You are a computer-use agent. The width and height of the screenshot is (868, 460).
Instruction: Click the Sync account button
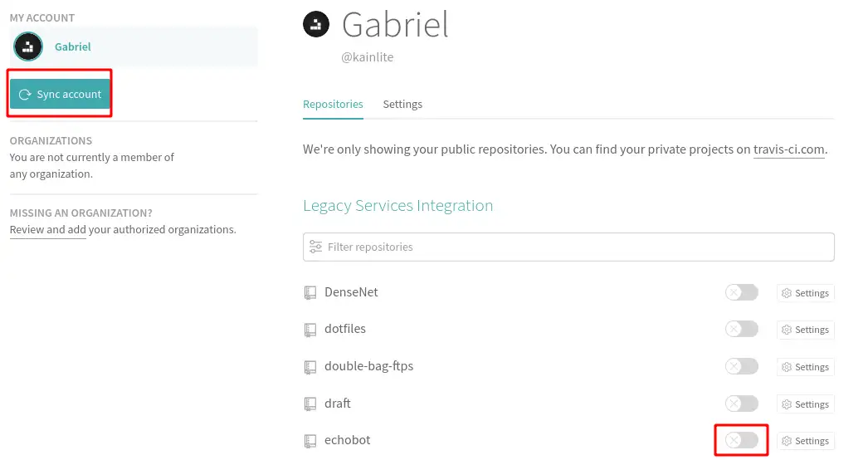(60, 94)
